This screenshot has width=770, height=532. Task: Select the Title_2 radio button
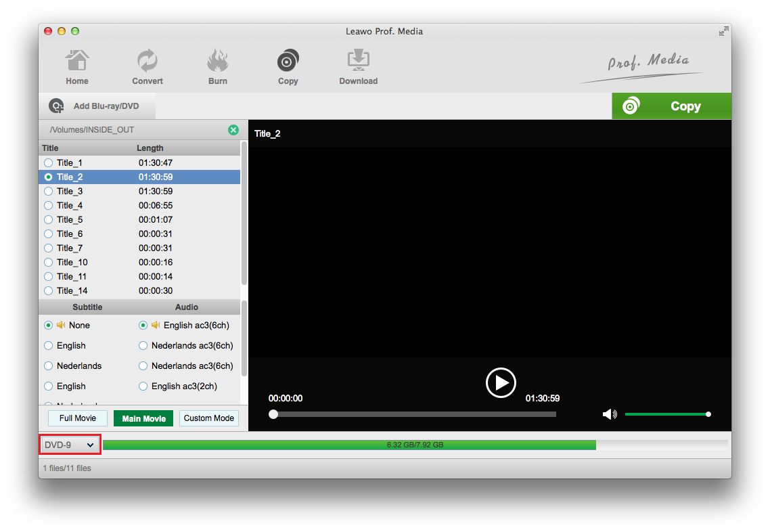point(48,177)
